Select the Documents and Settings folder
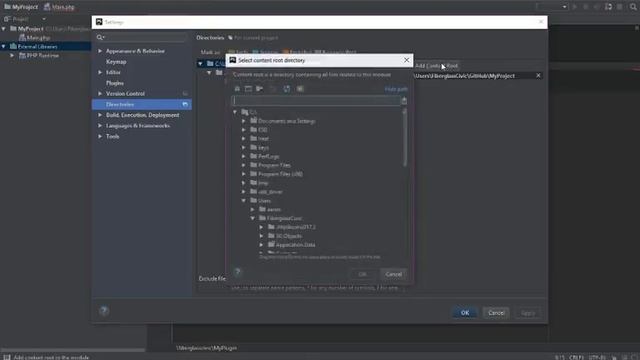The image size is (640, 360). coord(287,121)
